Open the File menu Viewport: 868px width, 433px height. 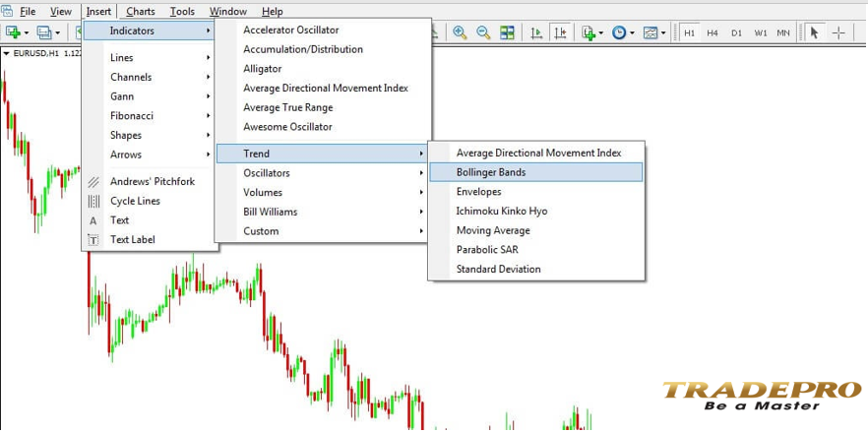(28, 11)
